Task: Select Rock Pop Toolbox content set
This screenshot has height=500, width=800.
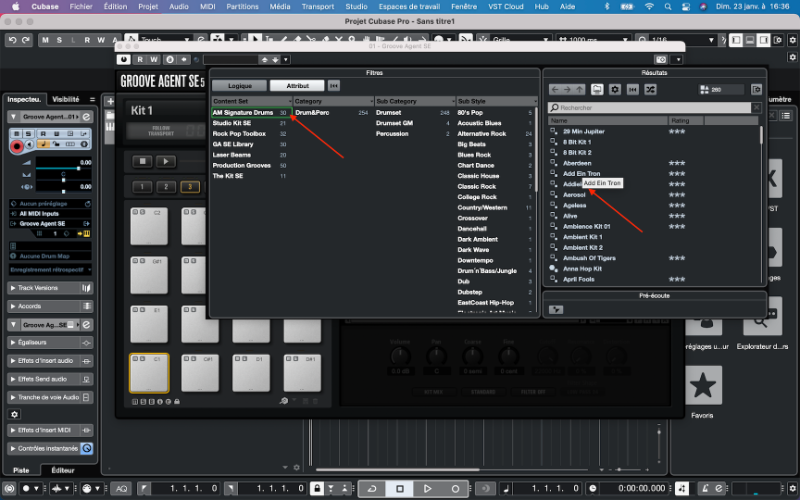Action: 252,134
